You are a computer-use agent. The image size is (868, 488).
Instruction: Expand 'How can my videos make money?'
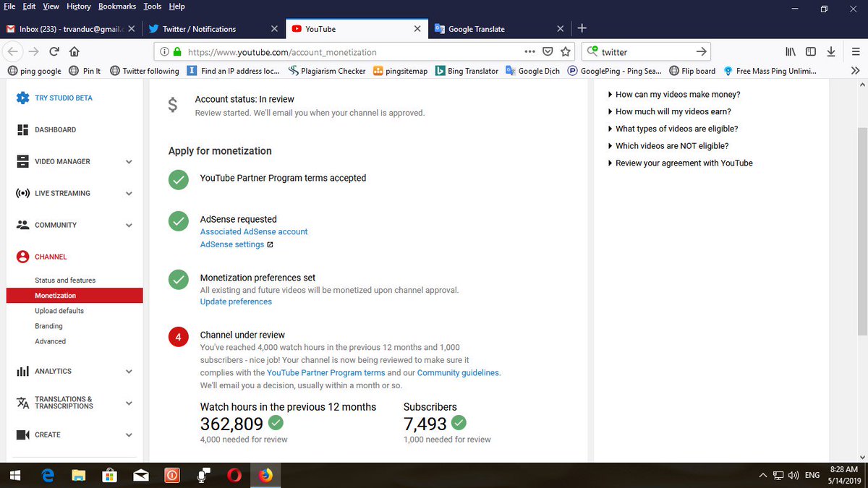(673, 95)
